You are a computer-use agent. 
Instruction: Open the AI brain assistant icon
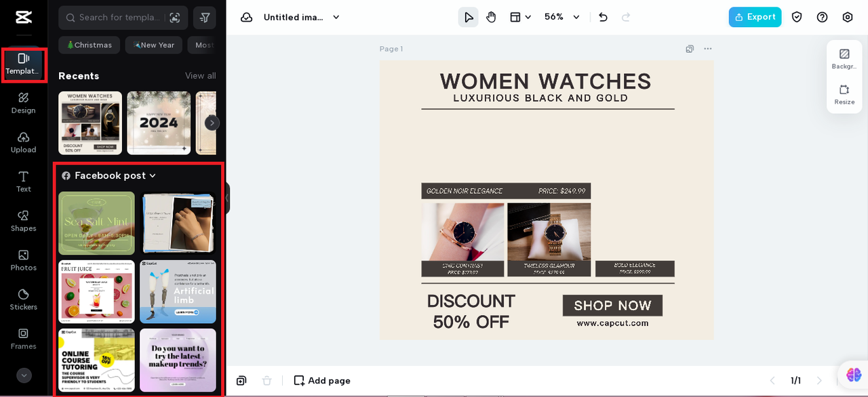(853, 374)
